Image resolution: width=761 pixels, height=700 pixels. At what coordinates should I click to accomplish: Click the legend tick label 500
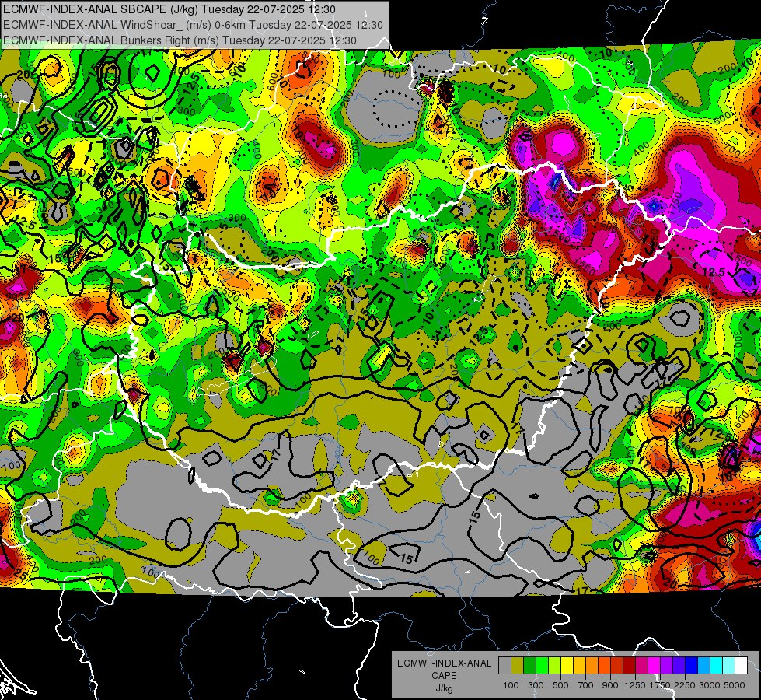(560, 685)
